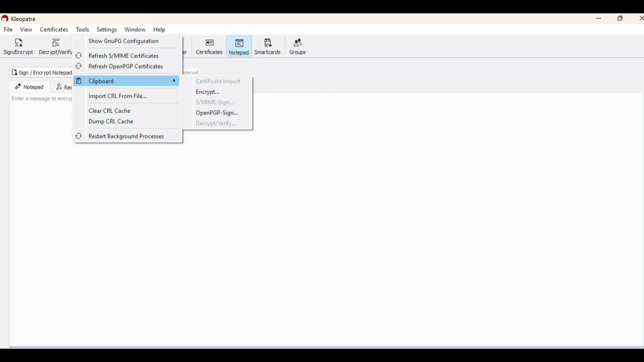Click refresh icon beside Refresh S/MIME Certificates

click(x=78, y=56)
